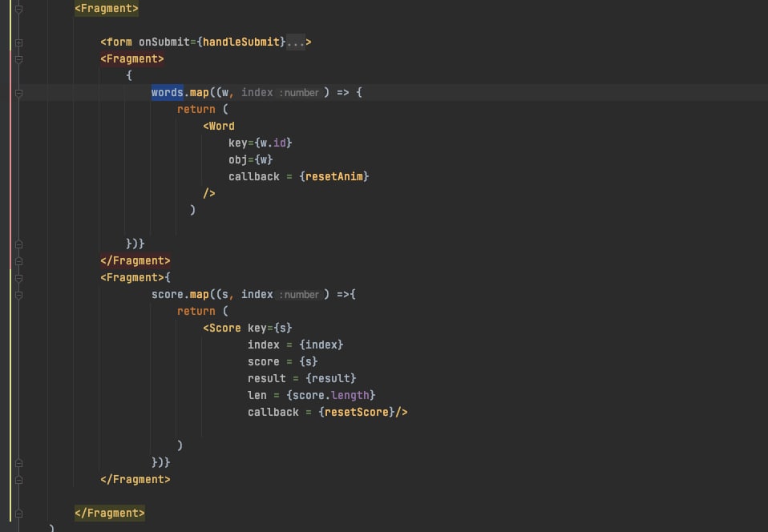
Task: Click the 'resetAnim' callback value
Action: (334, 177)
